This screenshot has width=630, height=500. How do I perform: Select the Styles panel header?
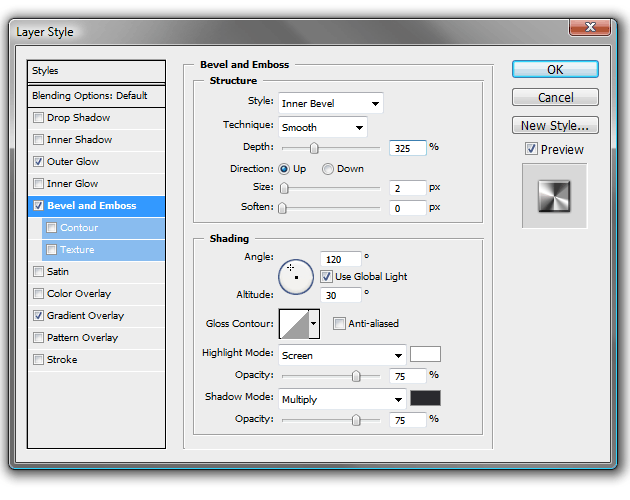[96, 71]
